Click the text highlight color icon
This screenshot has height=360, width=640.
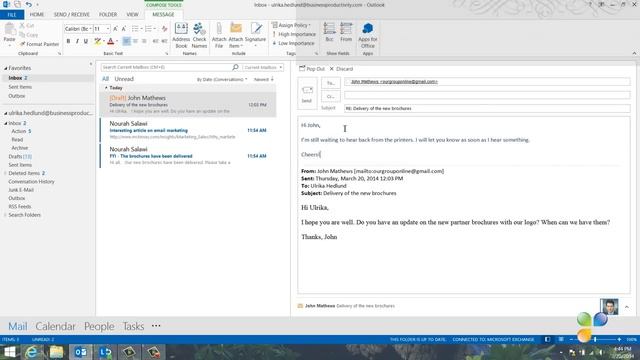[x=98, y=41]
